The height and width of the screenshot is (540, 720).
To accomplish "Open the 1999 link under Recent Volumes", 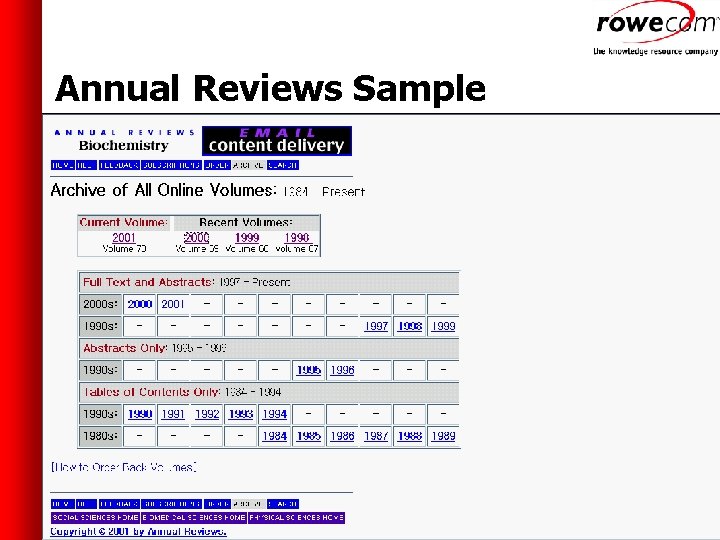I will click(247, 237).
